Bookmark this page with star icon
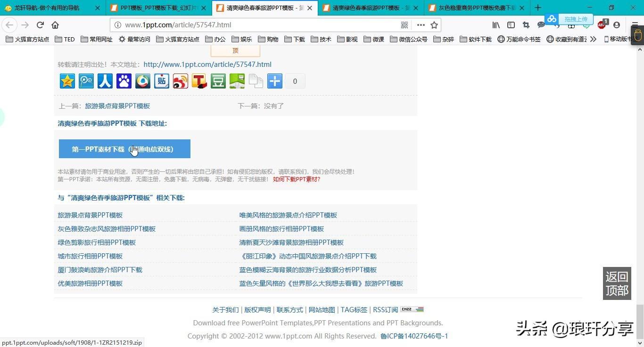644x347 pixels. point(434,25)
